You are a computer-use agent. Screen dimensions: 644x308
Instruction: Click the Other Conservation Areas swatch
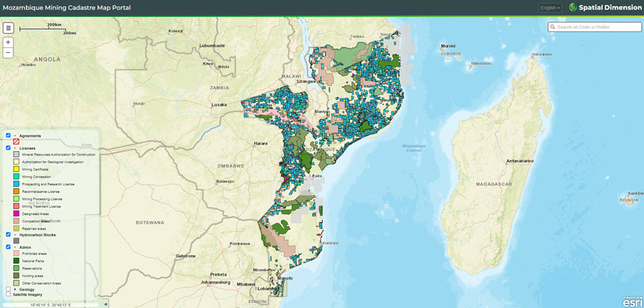tap(16, 283)
